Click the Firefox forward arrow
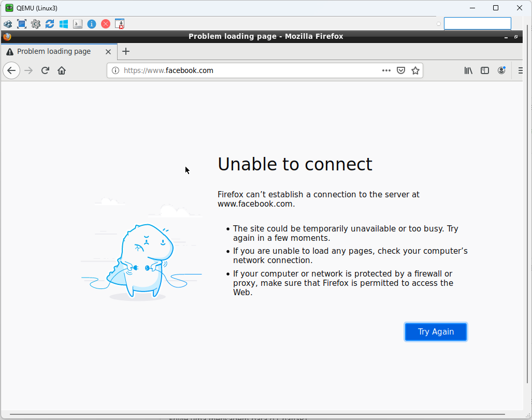 [x=28, y=70]
